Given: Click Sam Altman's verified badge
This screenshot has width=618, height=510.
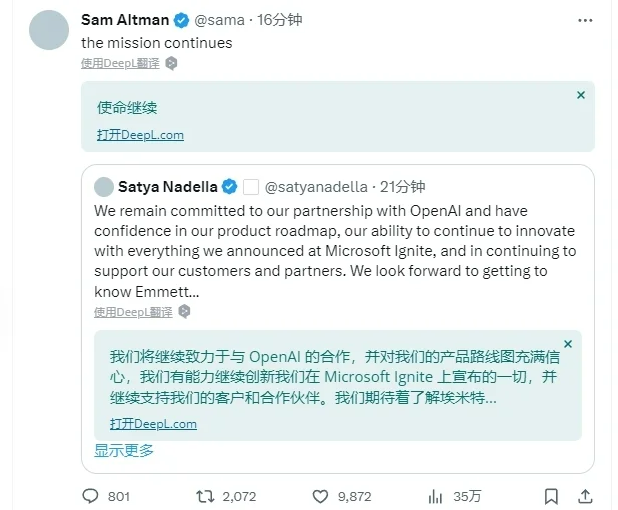Looking at the screenshot, I should [x=181, y=20].
